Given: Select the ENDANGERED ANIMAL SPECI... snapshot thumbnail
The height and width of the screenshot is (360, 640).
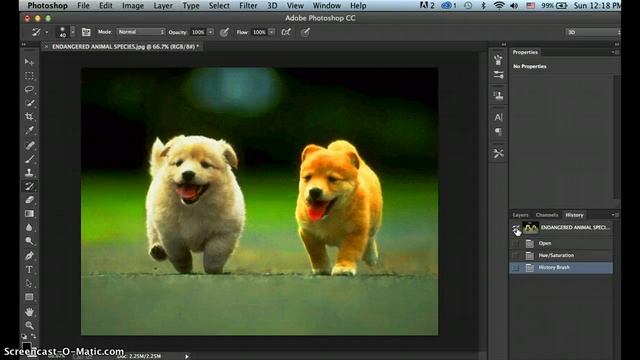Looking at the screenshot, I should (531, 228).
